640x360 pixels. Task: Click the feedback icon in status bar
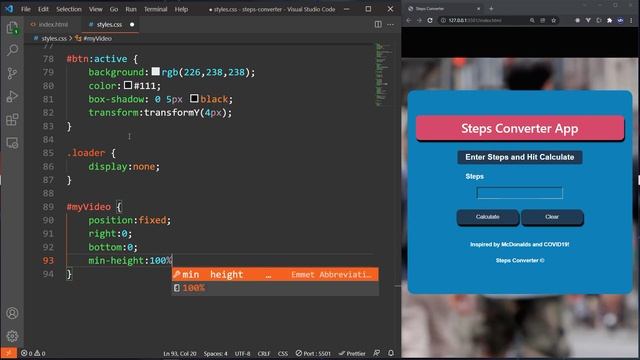[377, 353]
